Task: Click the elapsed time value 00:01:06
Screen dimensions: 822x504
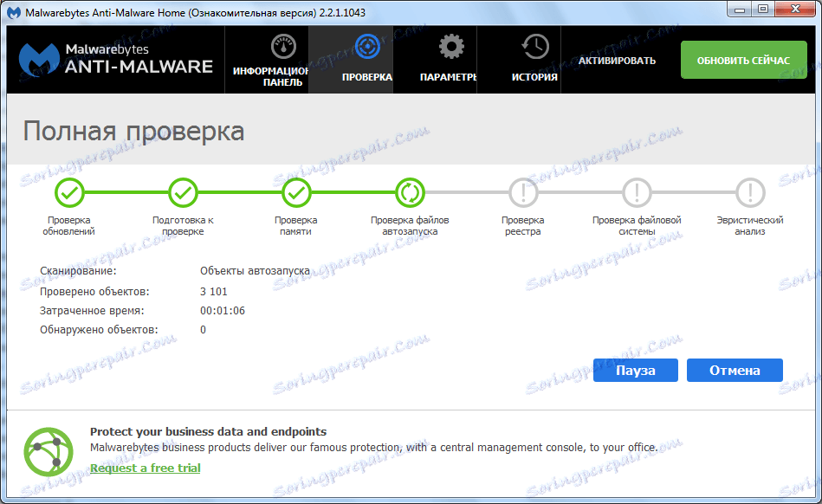Action: [223, 311]
